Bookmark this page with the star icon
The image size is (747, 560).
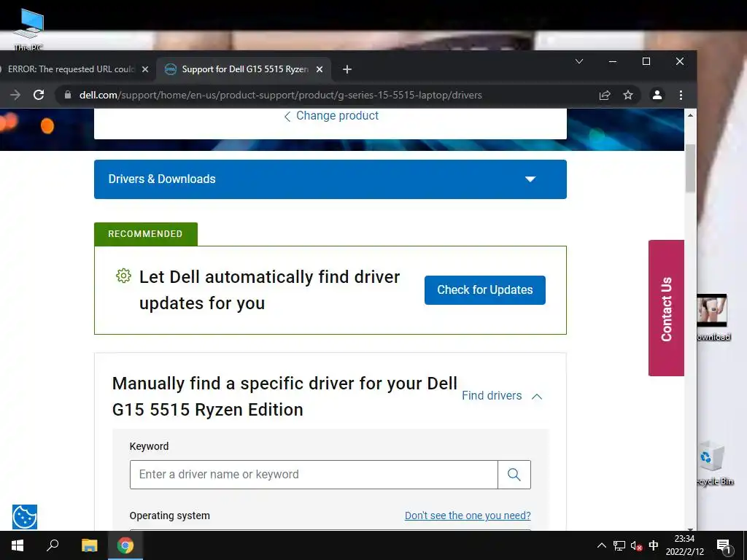tap(628, 96)
